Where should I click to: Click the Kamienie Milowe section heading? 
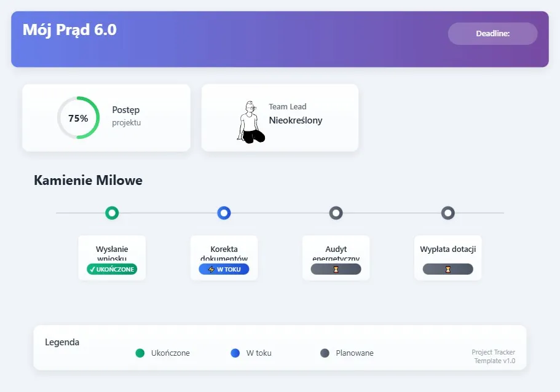coord(88,181)
